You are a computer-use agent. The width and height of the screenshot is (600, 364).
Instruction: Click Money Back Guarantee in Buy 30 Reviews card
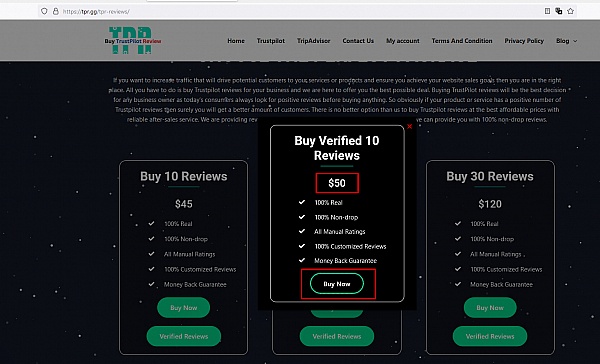coord(501,284)
